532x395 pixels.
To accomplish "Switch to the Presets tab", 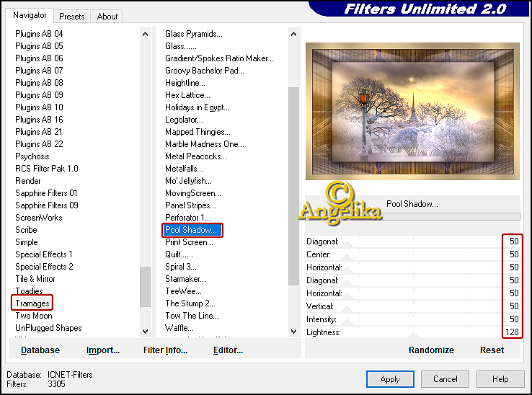I will click(71, 17).
